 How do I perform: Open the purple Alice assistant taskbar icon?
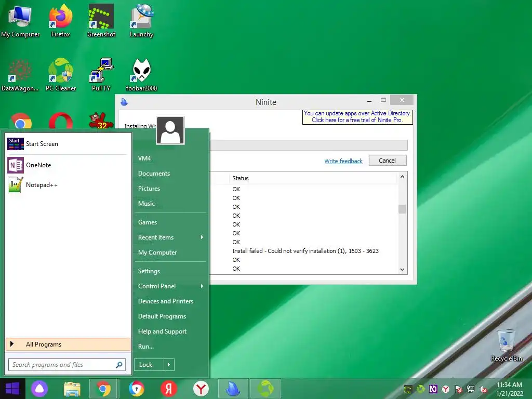pos(39,389)
